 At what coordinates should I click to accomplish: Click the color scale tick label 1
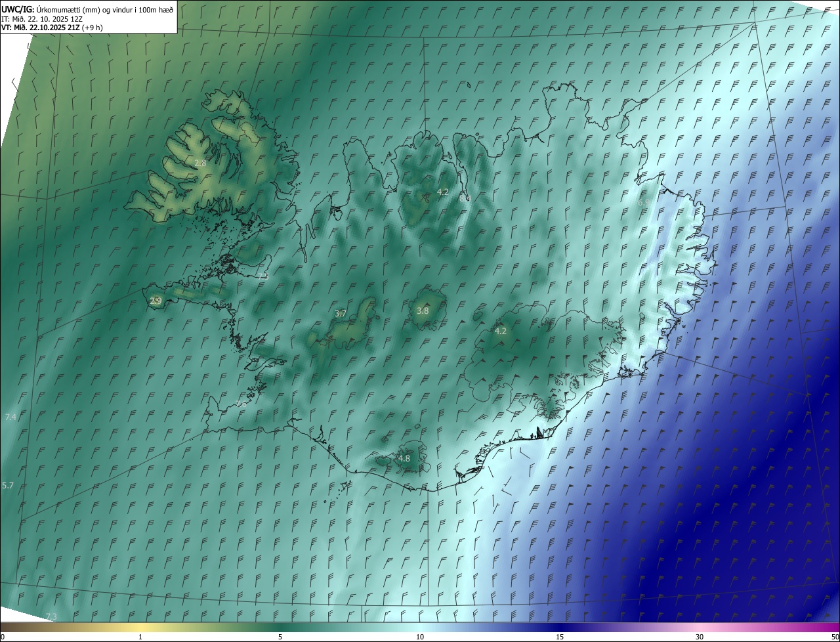pyautogui.click(x=140, y=637)
